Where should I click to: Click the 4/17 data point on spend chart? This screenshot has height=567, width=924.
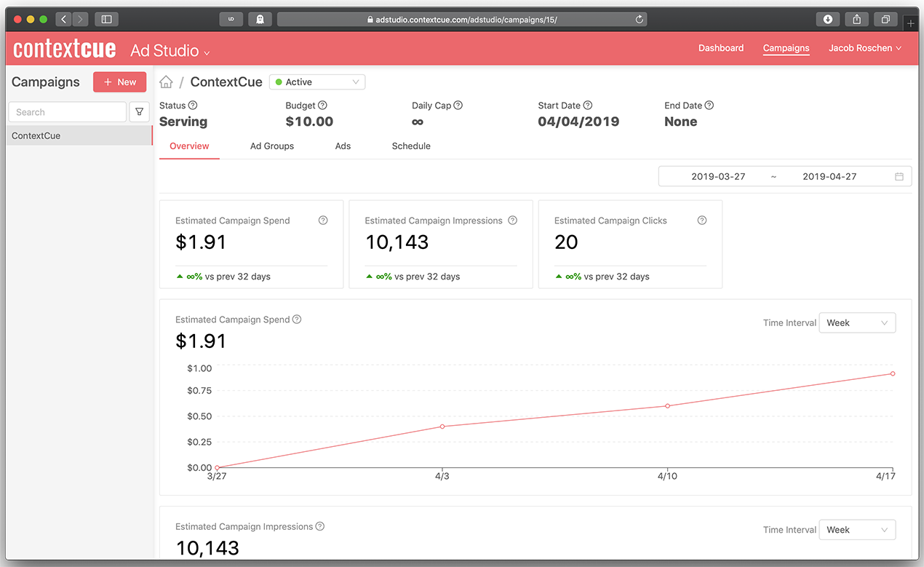[x=893, y=373]
